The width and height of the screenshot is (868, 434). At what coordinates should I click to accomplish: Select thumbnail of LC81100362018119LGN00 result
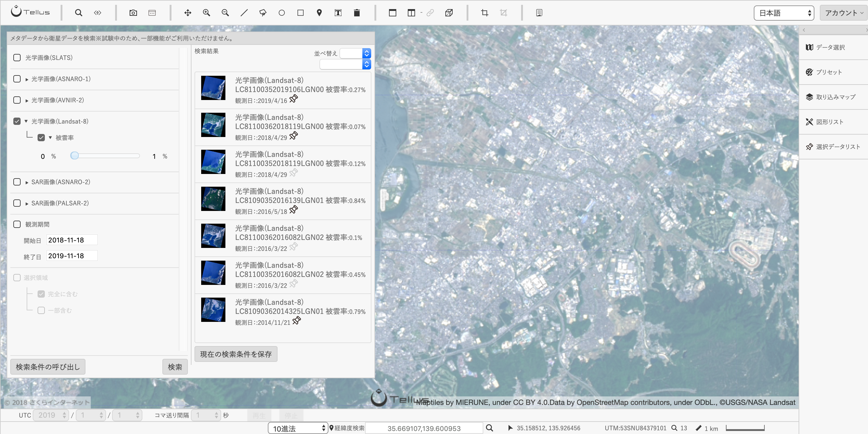(213, 125)
